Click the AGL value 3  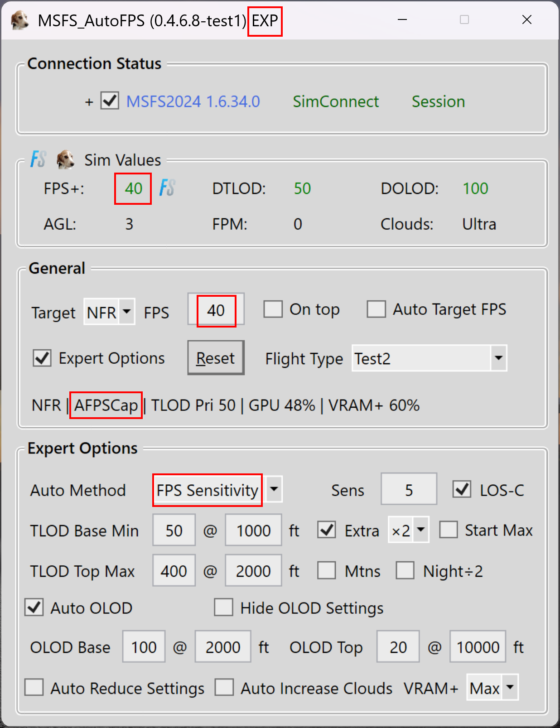pos(129,224)
